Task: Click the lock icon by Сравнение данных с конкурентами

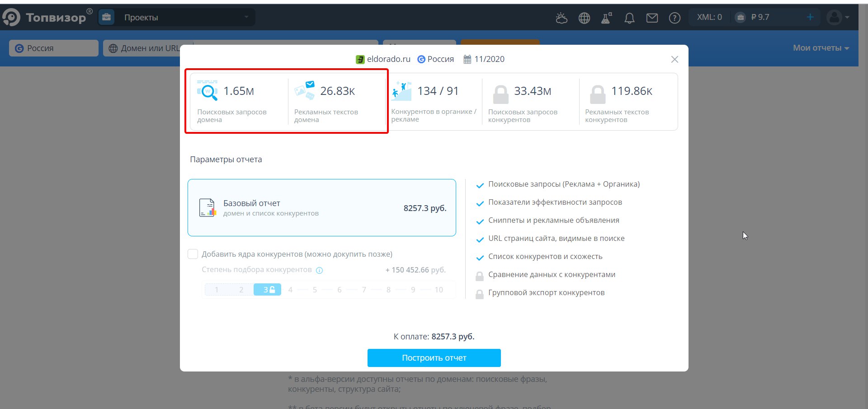Action: click(x=480, y=276)
